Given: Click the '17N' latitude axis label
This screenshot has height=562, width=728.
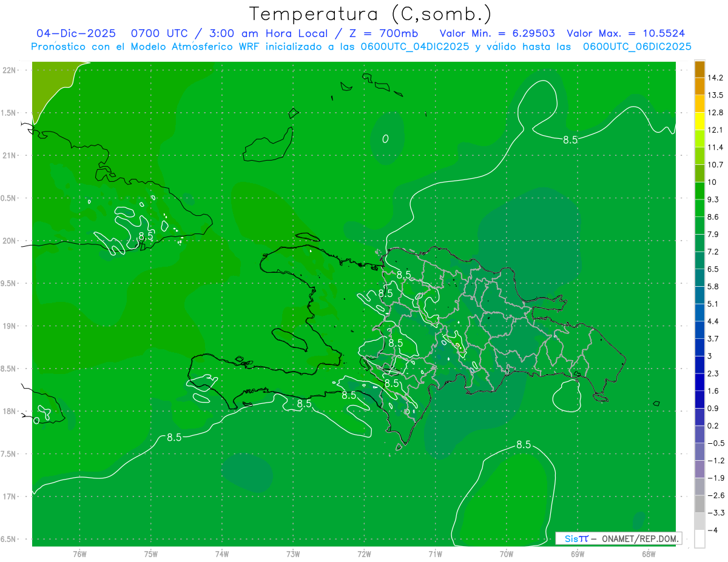Looking at the screenshot, I should pos(10,497).
